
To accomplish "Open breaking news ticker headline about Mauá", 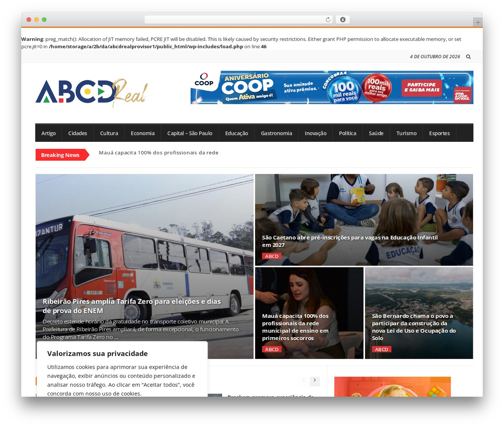I will coord(159,153).
